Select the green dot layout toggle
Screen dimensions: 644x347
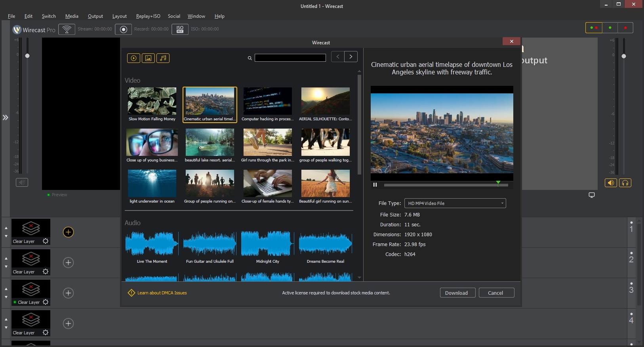(x=610, y=28)
